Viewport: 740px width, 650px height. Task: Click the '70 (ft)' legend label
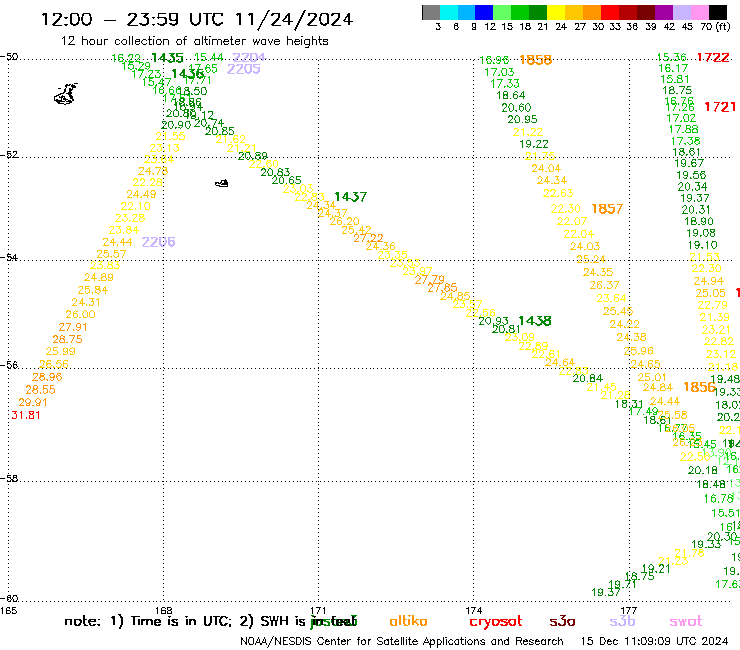(715, 26)
